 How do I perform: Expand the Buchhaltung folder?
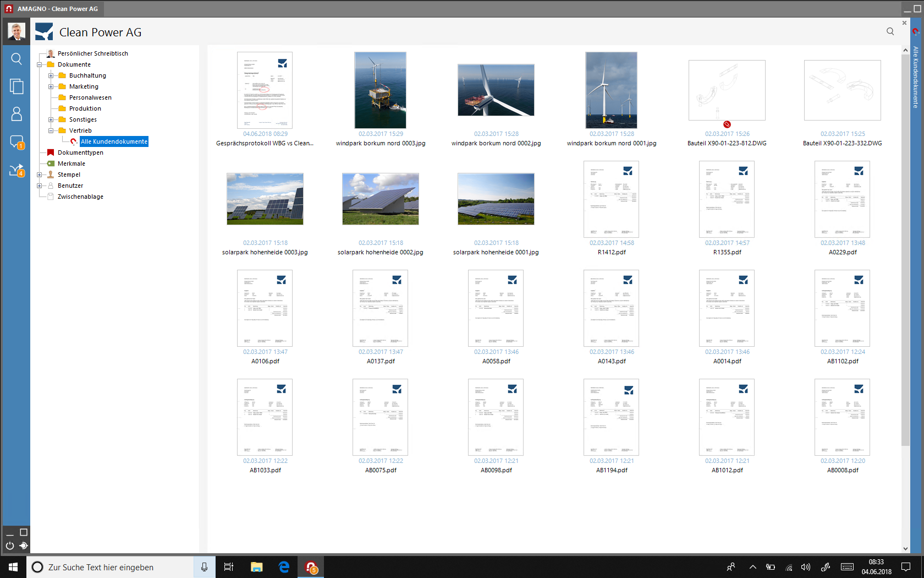[51, 75]
